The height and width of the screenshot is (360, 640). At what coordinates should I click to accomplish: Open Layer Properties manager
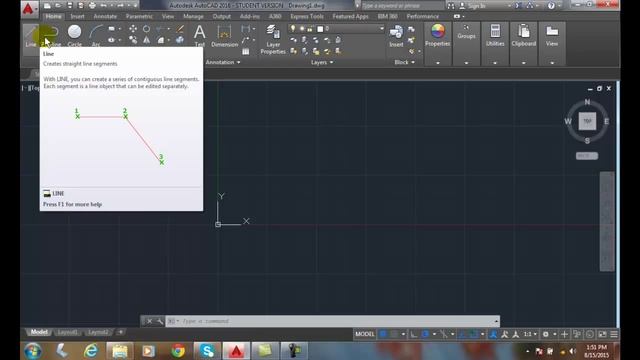click(273, 39)
